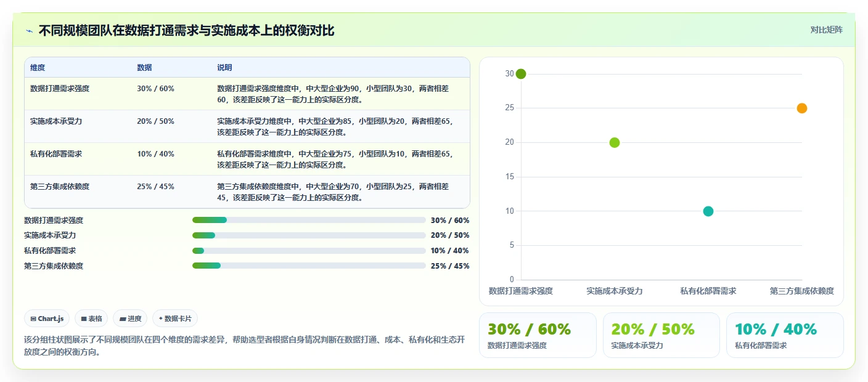
Task: Click table cell 数据打通需求强度
Action: click(x=60, y=89)
